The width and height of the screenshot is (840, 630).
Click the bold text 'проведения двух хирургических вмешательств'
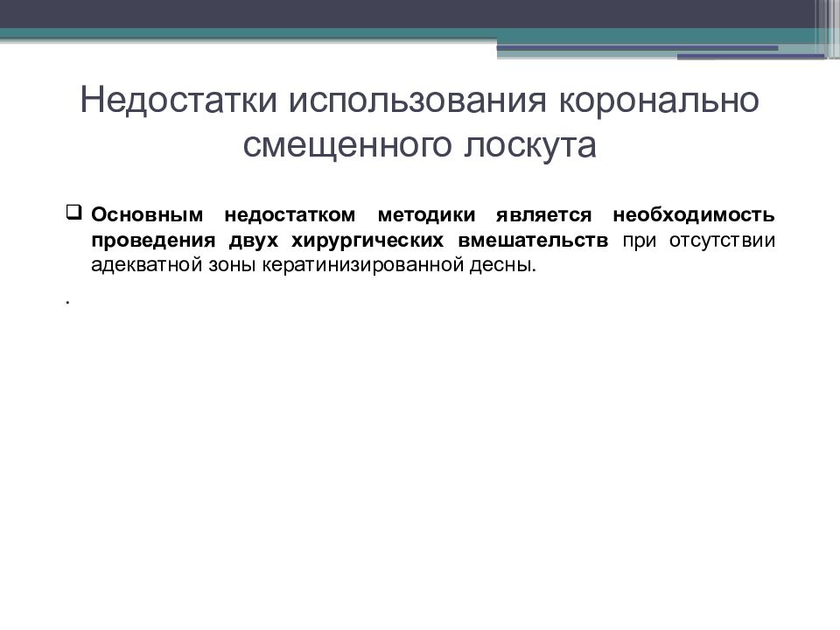tap(349, 241)
